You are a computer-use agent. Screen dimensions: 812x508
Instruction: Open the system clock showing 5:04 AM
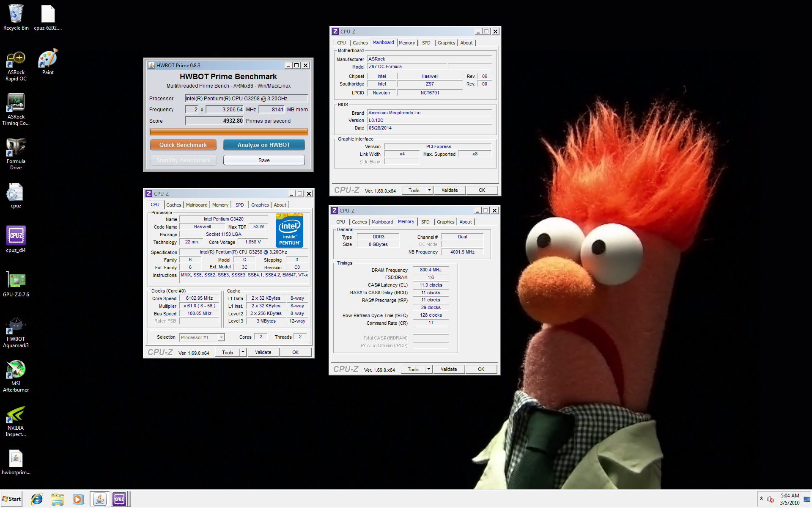(790, 499)
